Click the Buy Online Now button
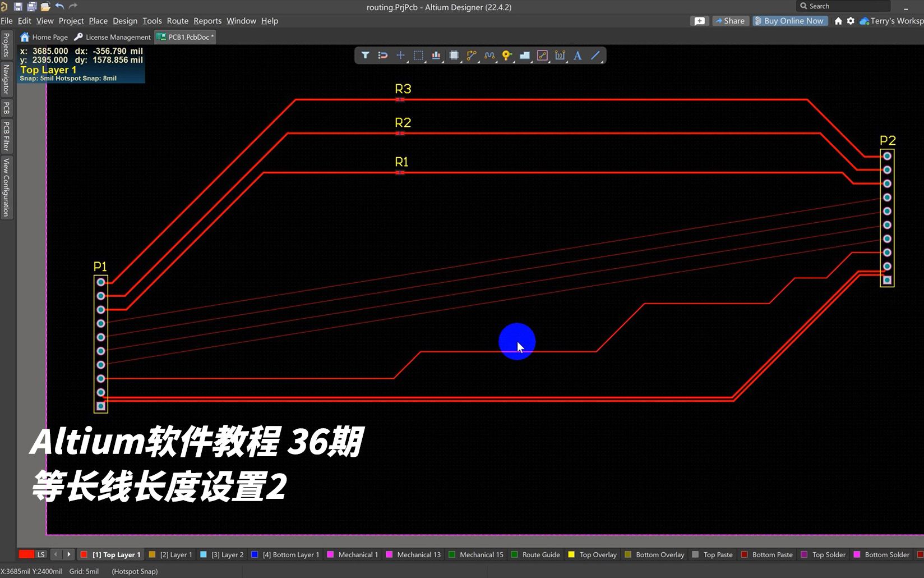This screenshot has width=924, height=578. [x=790, y=21]
